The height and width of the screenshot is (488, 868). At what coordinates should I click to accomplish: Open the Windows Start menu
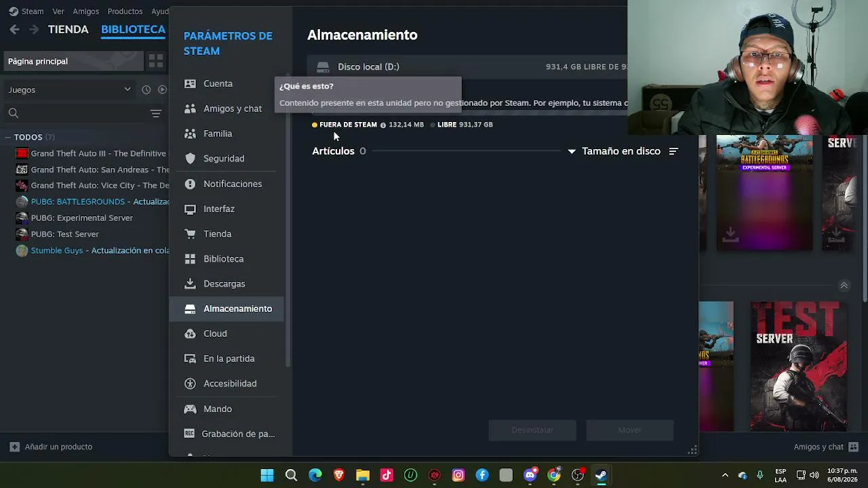(x=267, y=475)
